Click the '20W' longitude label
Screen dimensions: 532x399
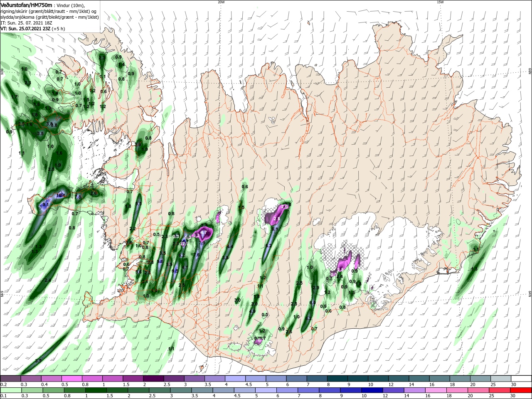point(221,2)
